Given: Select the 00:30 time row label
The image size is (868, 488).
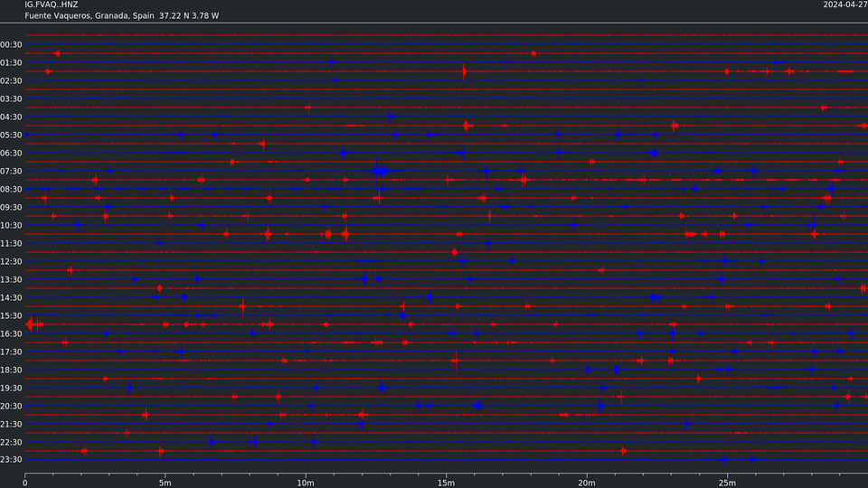Looking at the screenshot, I should click(x=11, y=45).
